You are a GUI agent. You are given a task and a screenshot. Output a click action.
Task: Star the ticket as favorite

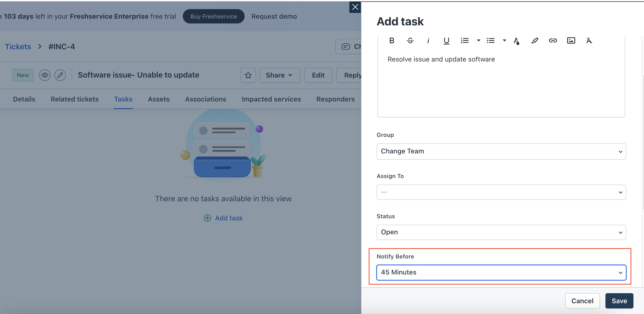(x=248, y=75)
